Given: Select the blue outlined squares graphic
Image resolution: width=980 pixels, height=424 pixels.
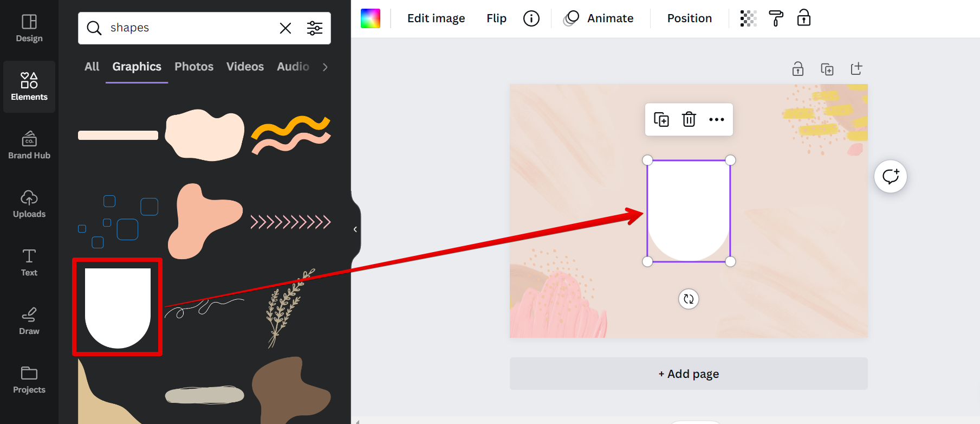Looking at the screenshot, I should coord(118,222).
